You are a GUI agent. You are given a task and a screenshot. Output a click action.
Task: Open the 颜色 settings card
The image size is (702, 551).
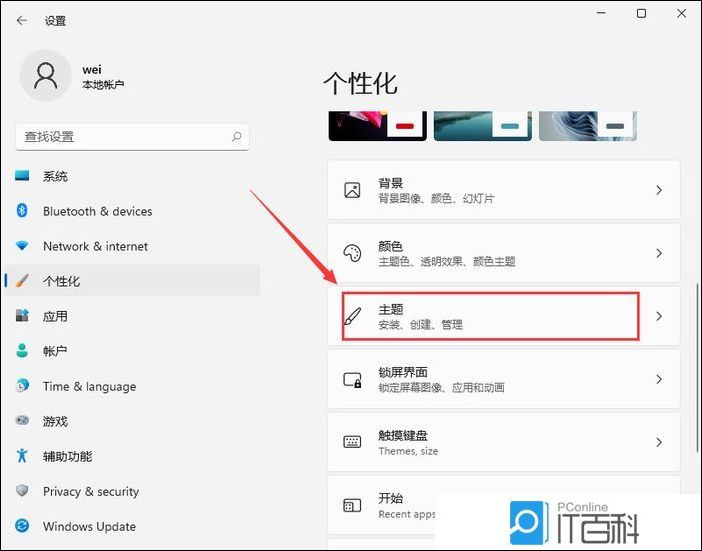tap(504, 253)
